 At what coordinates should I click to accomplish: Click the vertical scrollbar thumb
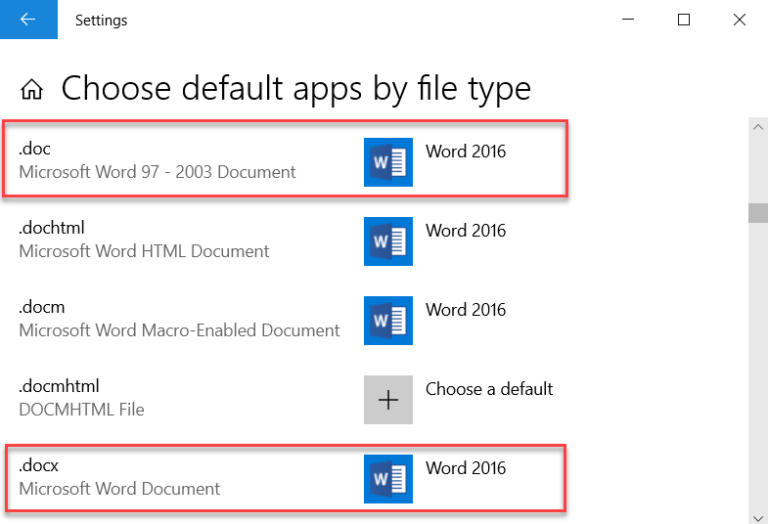coord(758,213)
